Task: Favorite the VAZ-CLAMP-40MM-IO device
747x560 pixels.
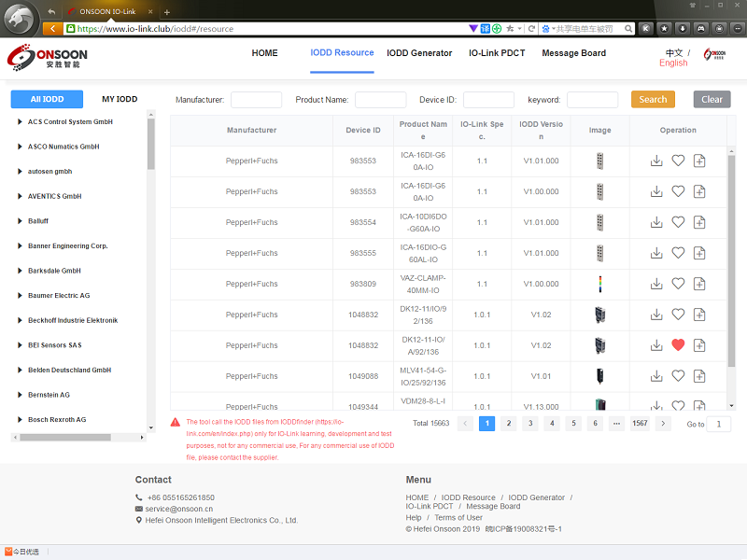Action: coord(678,284)
